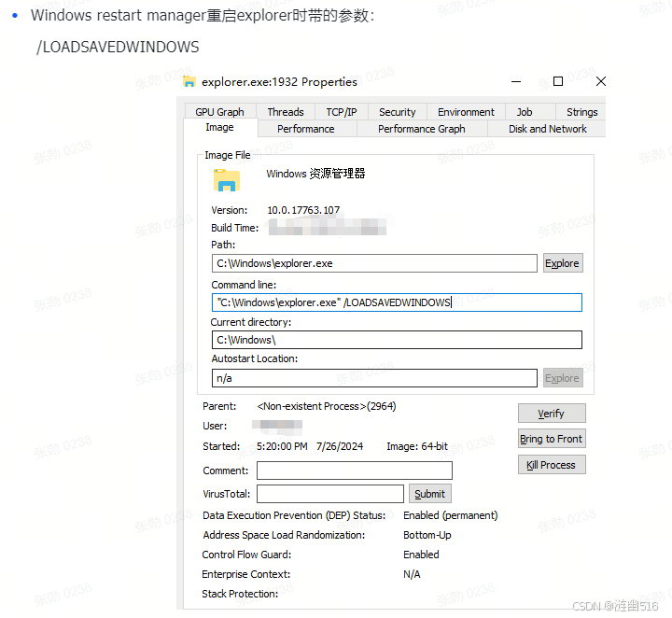Click the Build Time label
The width and height of the screenshot is (672, 618).
[x=235, y=228]
